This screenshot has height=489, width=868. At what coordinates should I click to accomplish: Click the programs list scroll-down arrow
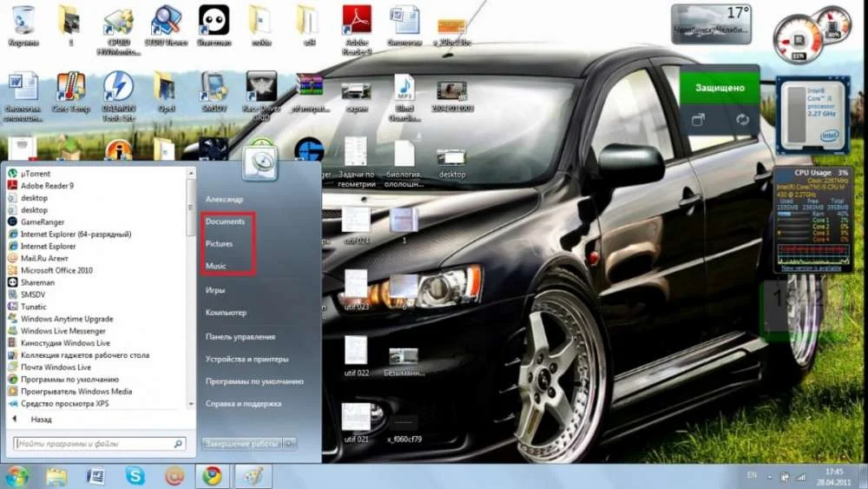pyautogui.click(x=191, y=404)
